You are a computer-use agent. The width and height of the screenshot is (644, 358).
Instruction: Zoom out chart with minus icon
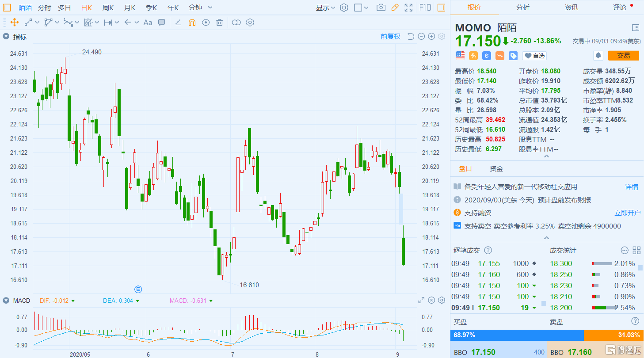point(421,37)
